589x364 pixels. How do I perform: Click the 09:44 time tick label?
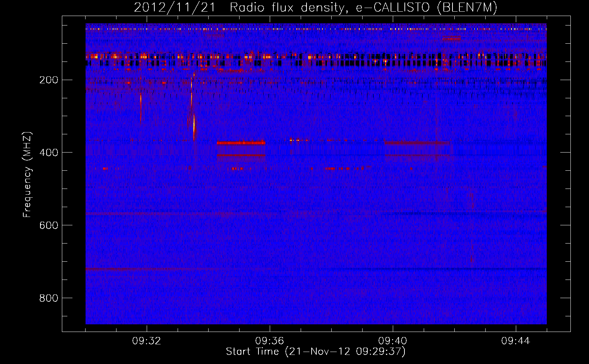(x=516, y=341)
